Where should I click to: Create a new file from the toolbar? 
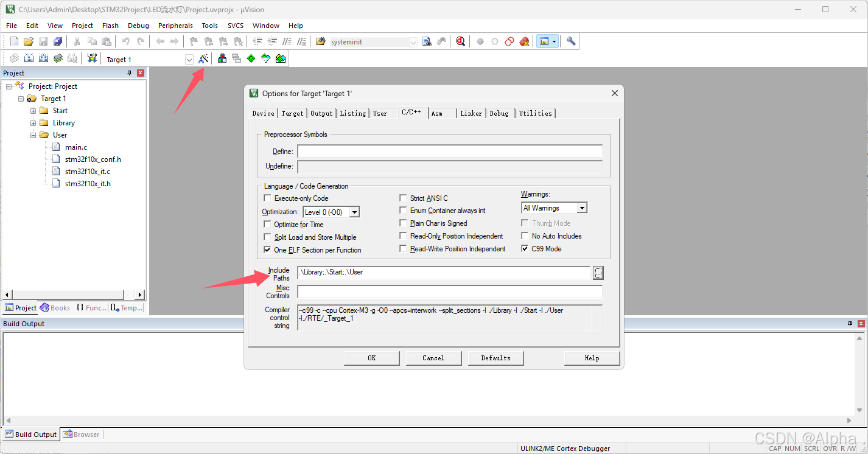pyautogui.click(x=14, y=41)
